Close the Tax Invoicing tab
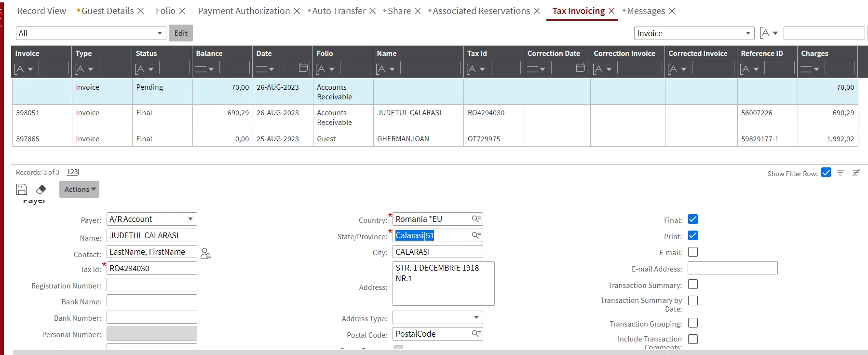Image resolution: width=868 pixels, height=355 pixels. [x=611, y=11]
